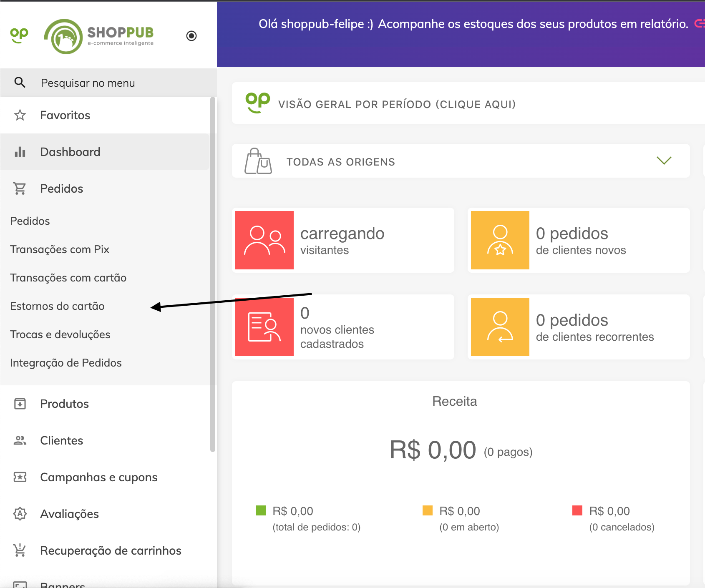Click the red visitantes people icon
This screenshot has width=705, height=588.
tap(264, 240)
